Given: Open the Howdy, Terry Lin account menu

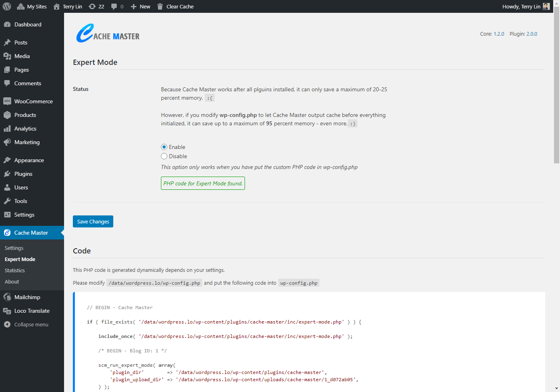Looking at the screenshot, I should [526, 6].
